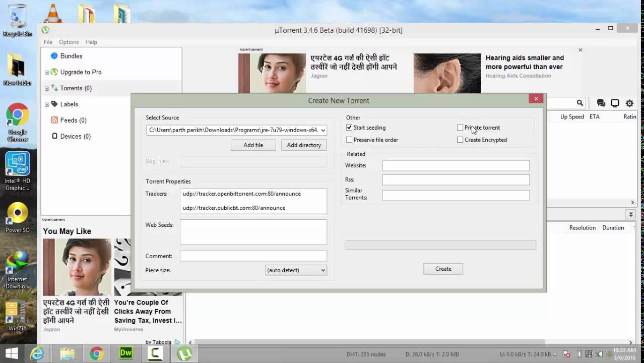The width and height of the screenshot is (644, 363).
Task: Open the Feeds (0) RSS icon
Action: point(54,120)
